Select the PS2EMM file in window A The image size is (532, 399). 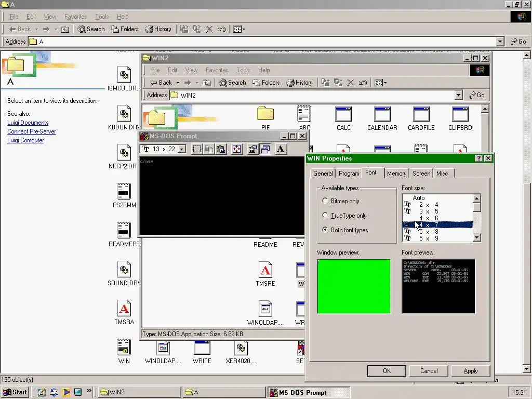coord(124,195)
